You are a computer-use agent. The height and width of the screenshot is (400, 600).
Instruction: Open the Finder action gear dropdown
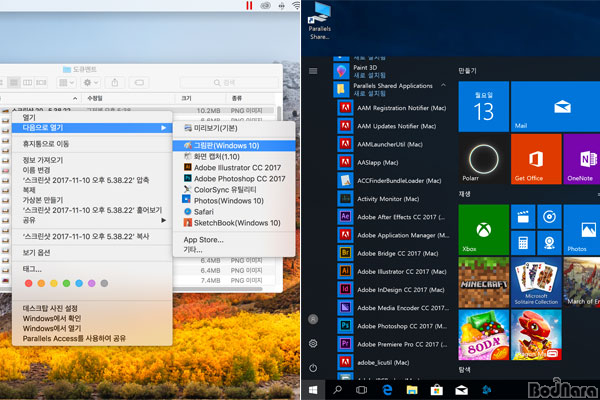point(91,83)
